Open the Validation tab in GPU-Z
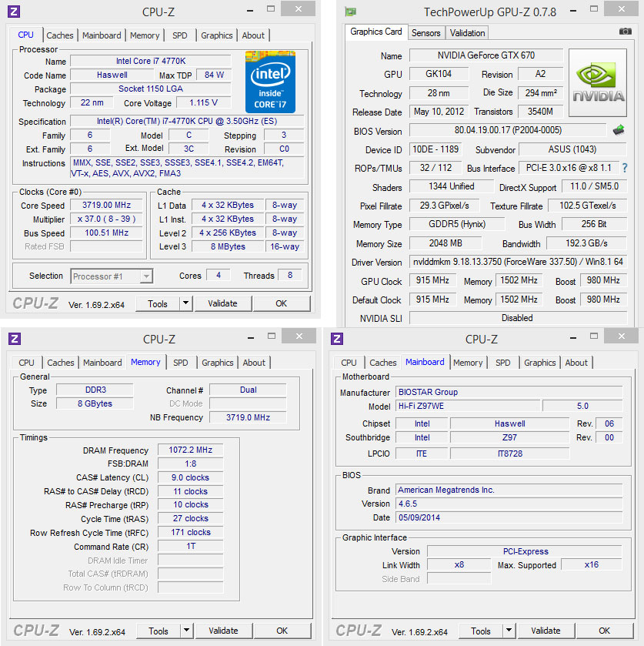644x646 pixels. click(467, 33)
